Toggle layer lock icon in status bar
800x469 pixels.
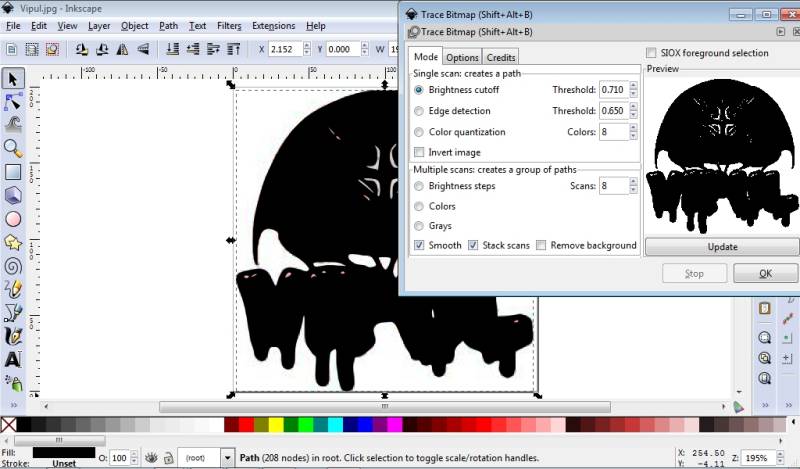[168, 458]
